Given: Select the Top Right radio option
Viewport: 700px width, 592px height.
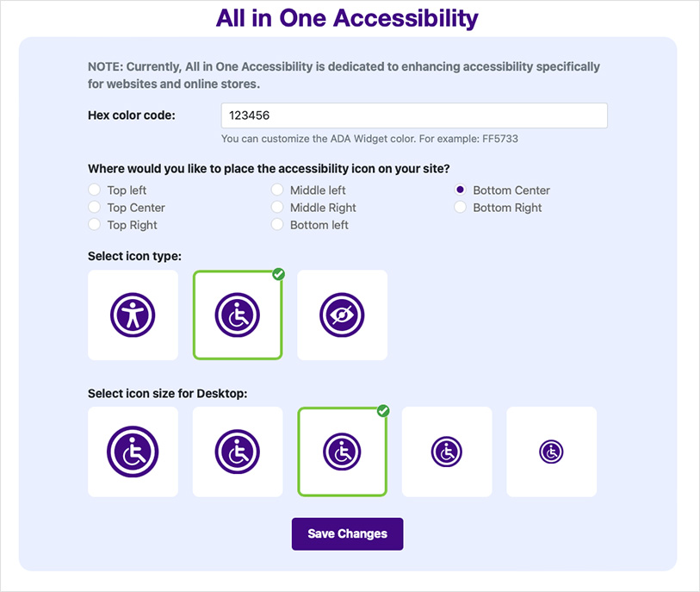Looking at the screenshot, I should pyautogui.click(x=95, y=225).
